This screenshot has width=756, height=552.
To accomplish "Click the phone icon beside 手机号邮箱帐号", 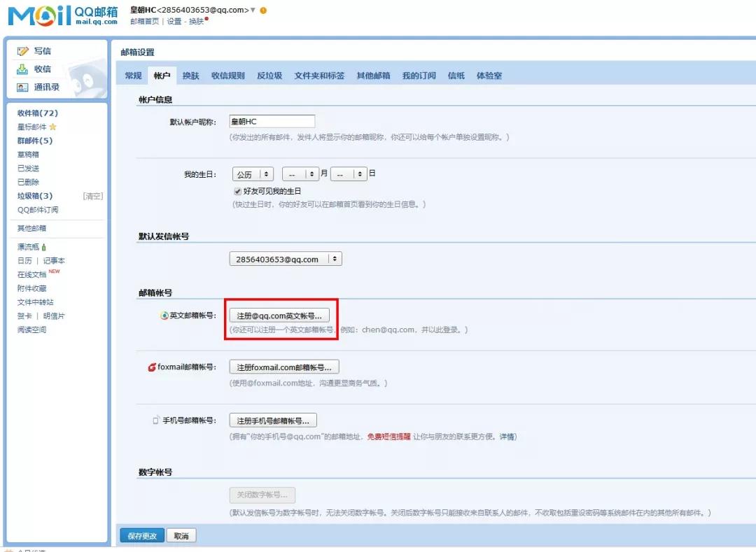I will click(156, 421).
